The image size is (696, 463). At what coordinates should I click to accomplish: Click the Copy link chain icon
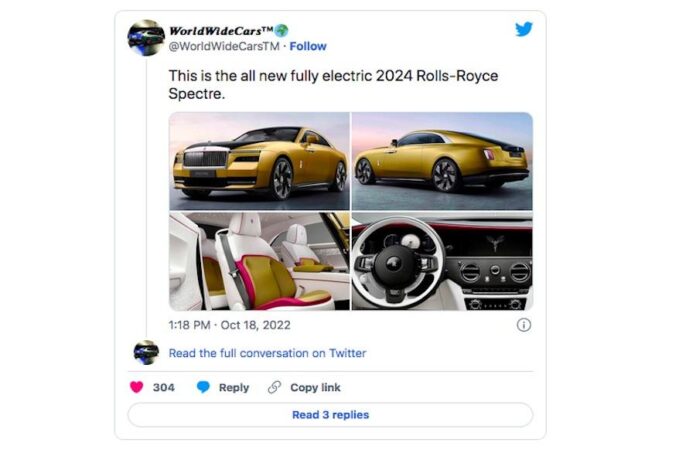point(274,387)
